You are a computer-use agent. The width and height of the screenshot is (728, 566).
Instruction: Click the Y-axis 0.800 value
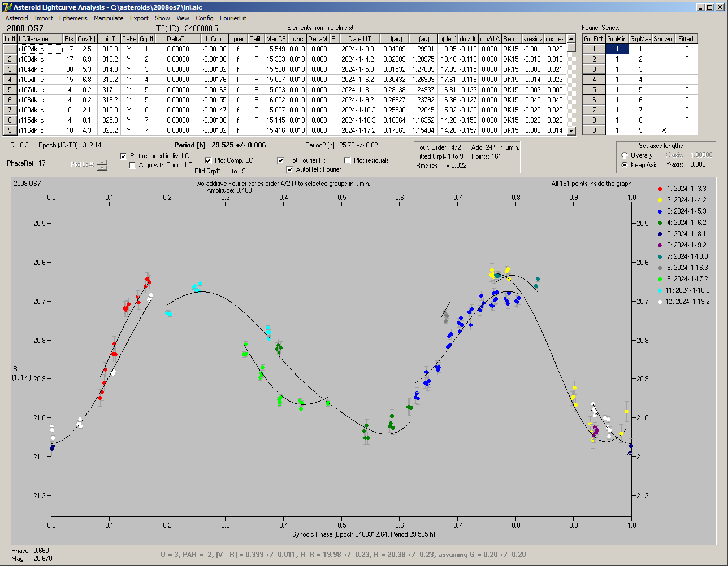tap(697, 165)
